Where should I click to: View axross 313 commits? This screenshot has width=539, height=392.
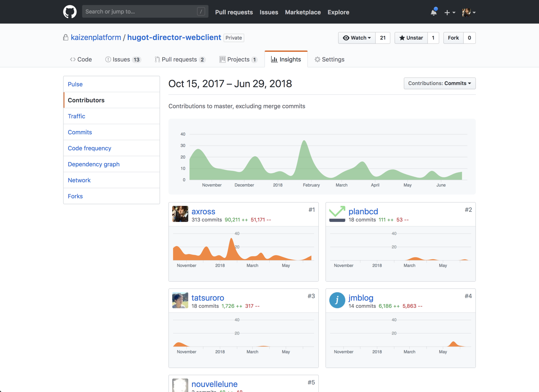[207, 220]
